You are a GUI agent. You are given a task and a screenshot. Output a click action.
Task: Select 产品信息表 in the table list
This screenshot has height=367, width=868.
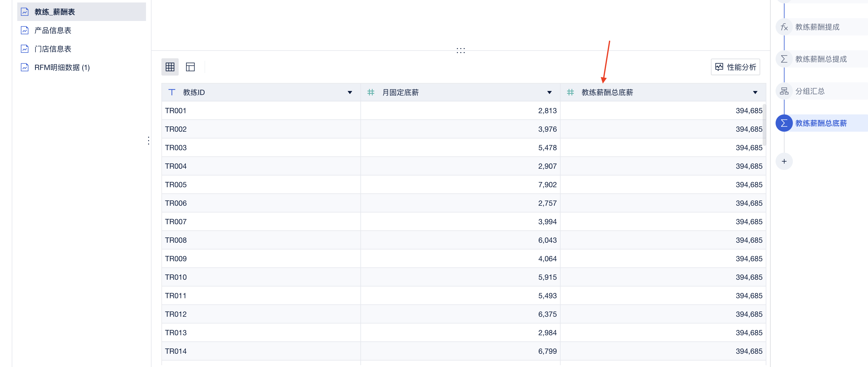pyautogui.click(x=53, y=30)
